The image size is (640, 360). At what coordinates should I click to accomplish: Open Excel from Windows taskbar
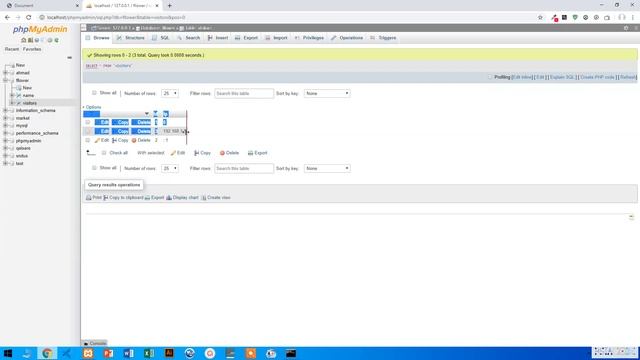(149, 353)
